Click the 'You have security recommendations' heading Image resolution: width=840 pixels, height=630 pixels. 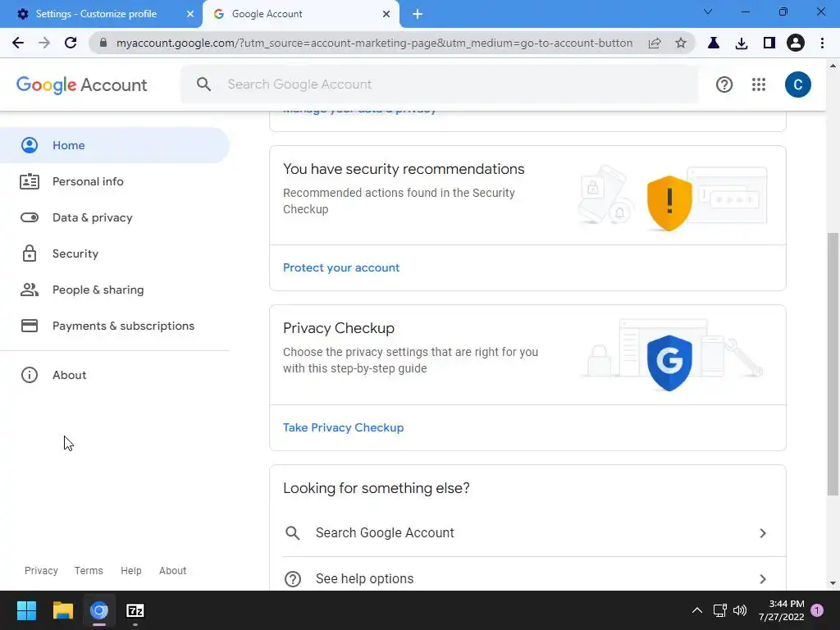tap(404, 169)
